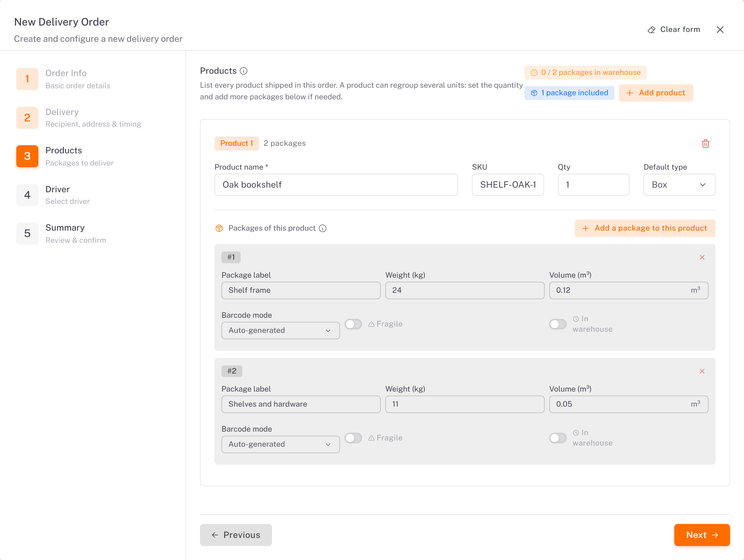Click the info icon next to Products heading

point(244,71)
